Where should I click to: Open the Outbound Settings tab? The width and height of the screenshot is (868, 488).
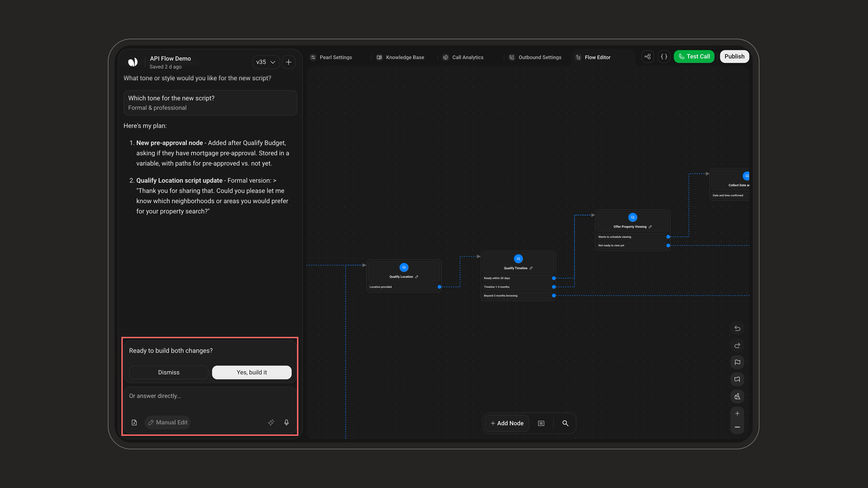pyautogui.click(x=535, y=57)
